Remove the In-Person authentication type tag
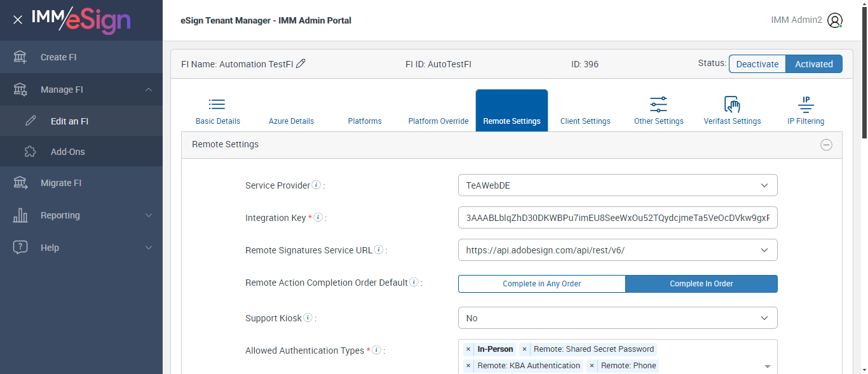Image resolution: width=868 pixels, height=374 pixels. (x=468, y=349)
